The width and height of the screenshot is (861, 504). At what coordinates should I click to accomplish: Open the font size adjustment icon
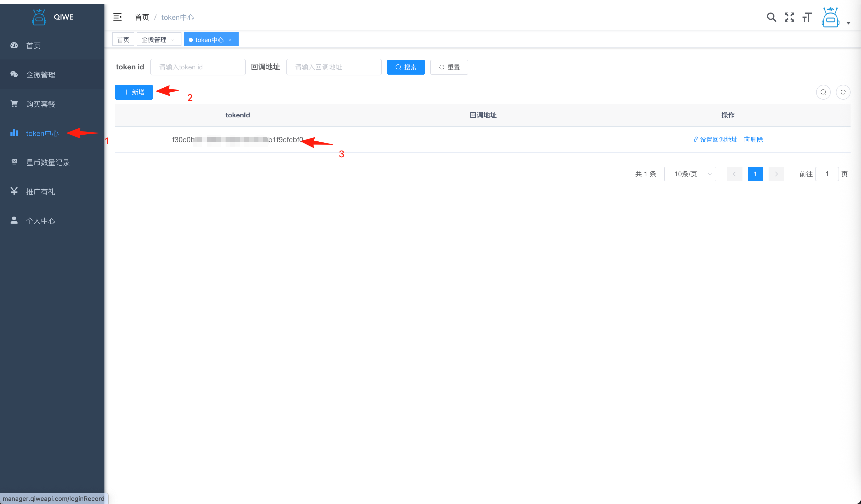click(807, 17)
